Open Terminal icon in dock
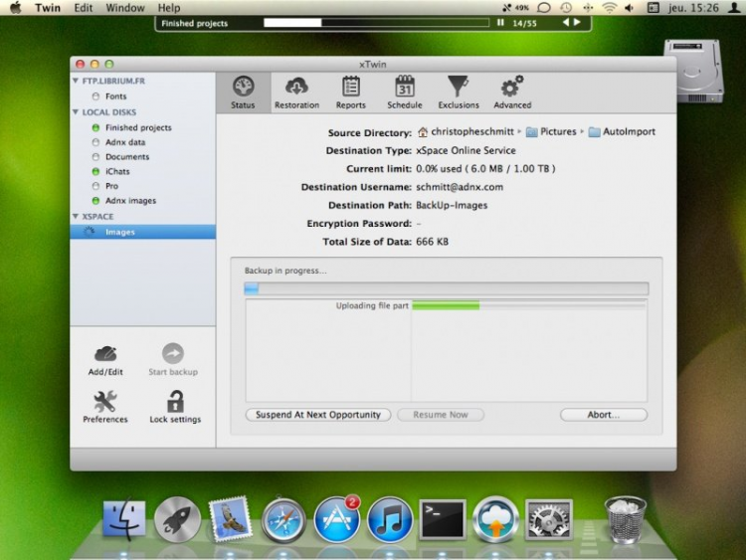The image size is (746, 560). click(x=442, y=519)
